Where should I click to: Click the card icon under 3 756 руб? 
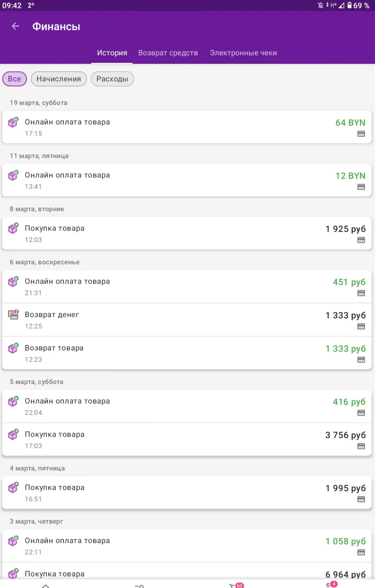[361, 446]
